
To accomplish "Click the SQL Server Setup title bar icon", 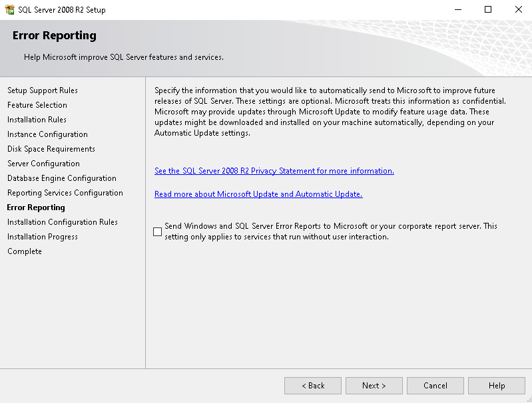I will click(9, 9).
